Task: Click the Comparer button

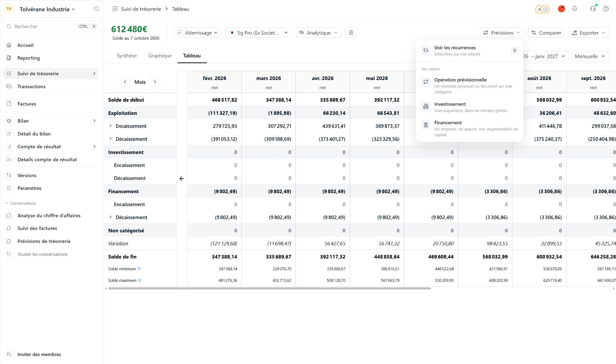Action: point(546,33)
